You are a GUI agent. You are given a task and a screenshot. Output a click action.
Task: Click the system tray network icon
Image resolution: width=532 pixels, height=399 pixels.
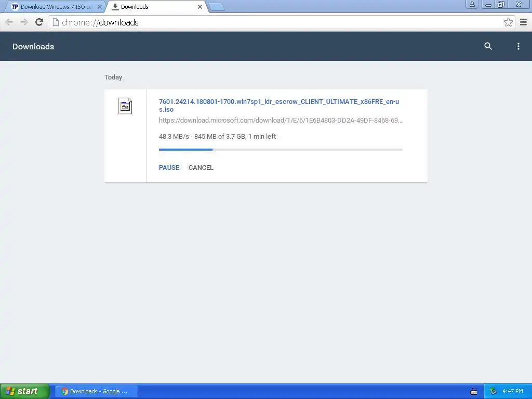coord(493,392)
